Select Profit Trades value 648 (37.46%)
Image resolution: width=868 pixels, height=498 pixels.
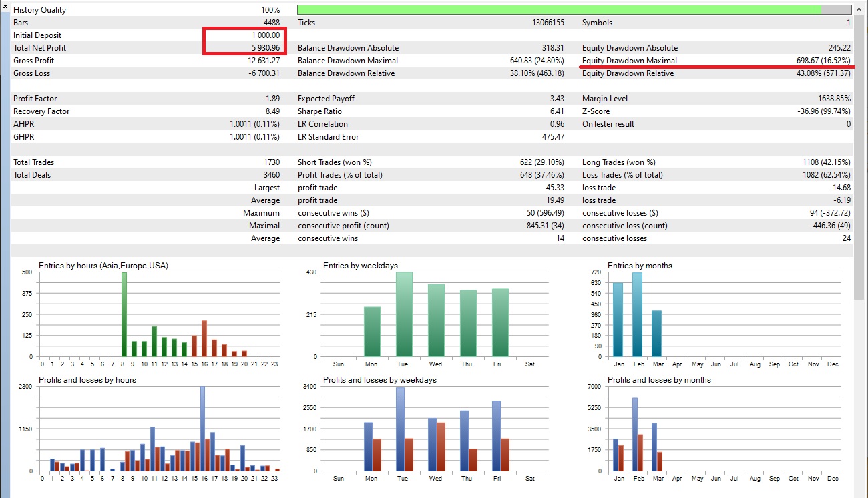(x=541, y=175)
